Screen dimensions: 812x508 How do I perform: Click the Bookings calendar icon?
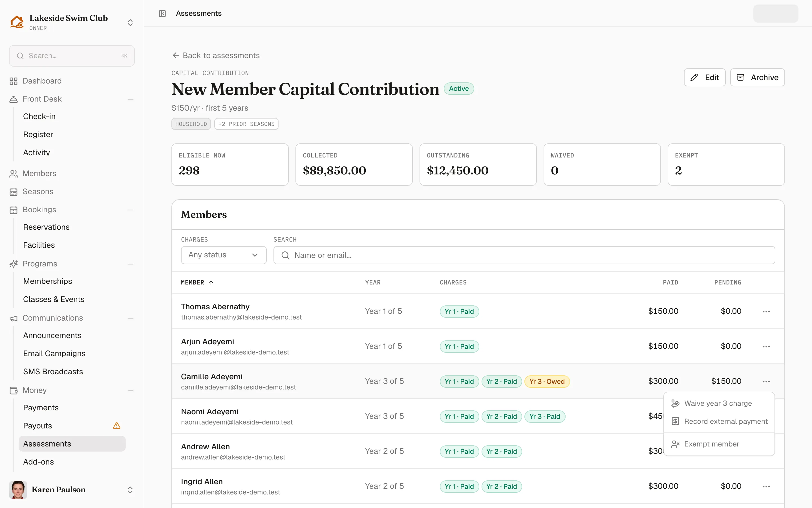(x=14, y=210)
